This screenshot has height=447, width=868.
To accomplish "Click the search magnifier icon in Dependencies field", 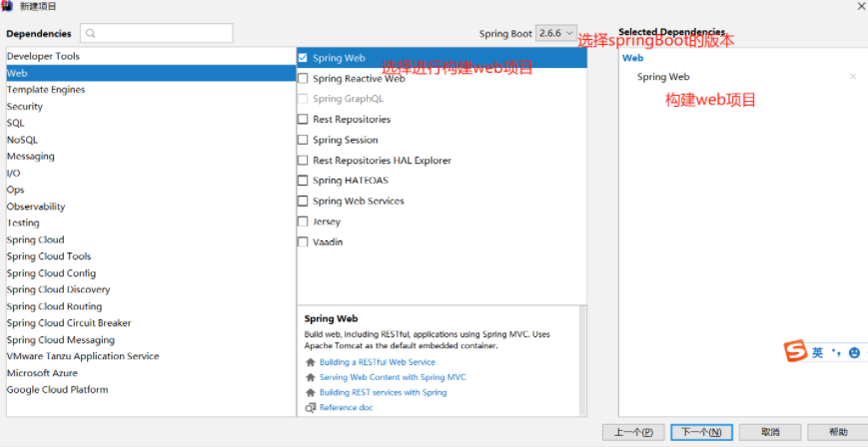I will pos(91,33).
